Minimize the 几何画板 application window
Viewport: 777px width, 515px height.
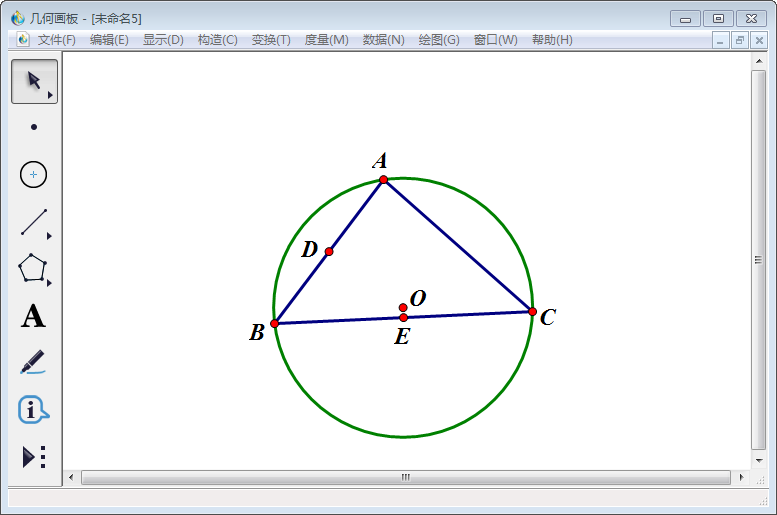tap(685, 19)
